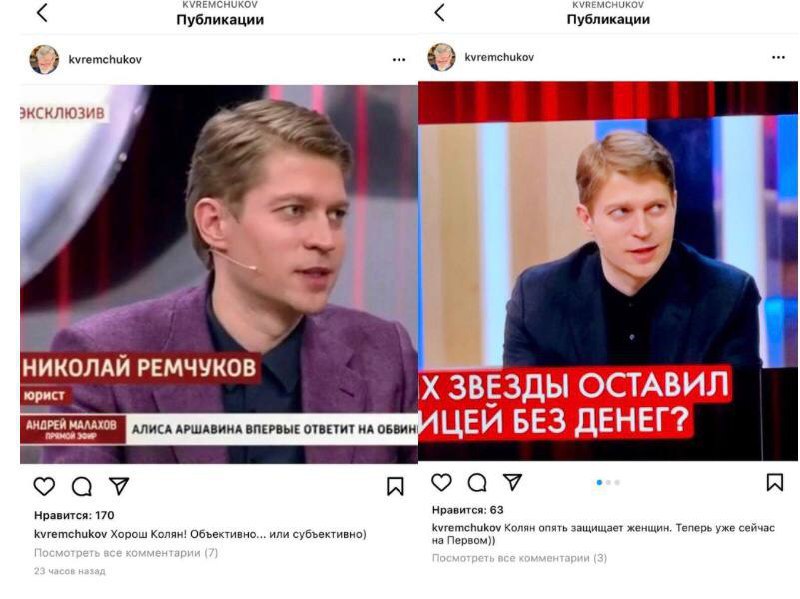800x599 pixels.
Task: Open the three-dot menu on the left post
Action: click(399, 60)
